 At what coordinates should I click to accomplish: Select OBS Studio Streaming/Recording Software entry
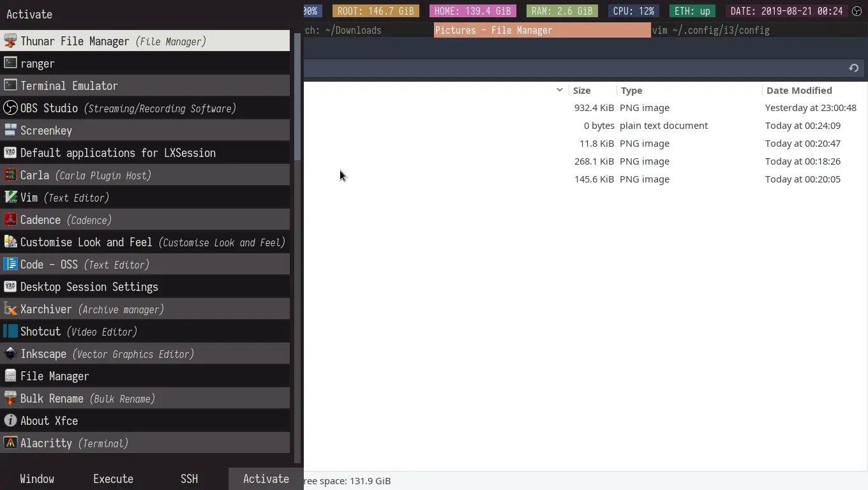pyautogui.click(x=145, y=108)
